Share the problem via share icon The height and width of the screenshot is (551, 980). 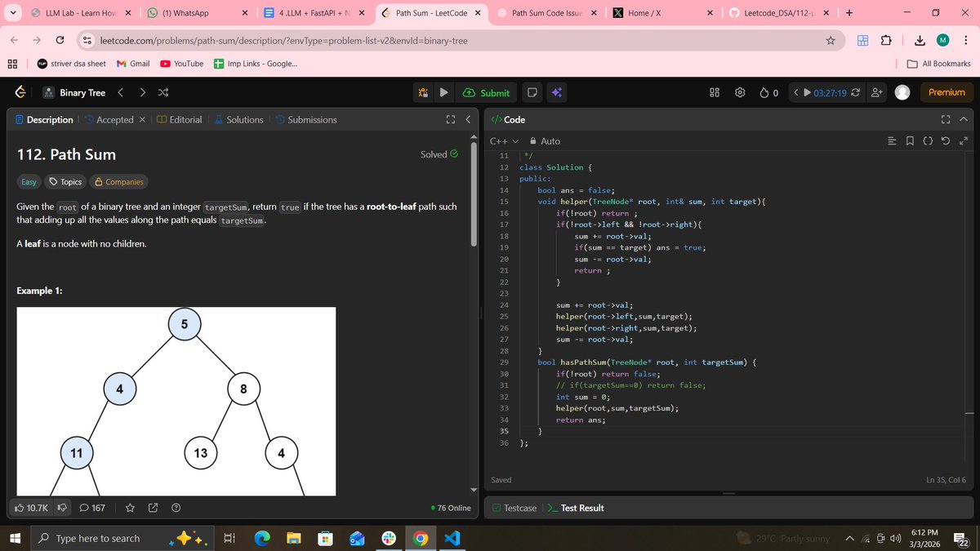click(x=153, y=508)
